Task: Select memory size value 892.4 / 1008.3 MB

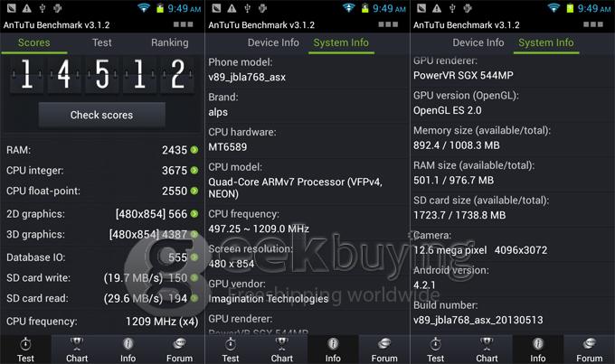Action: (x=457, y=145)
